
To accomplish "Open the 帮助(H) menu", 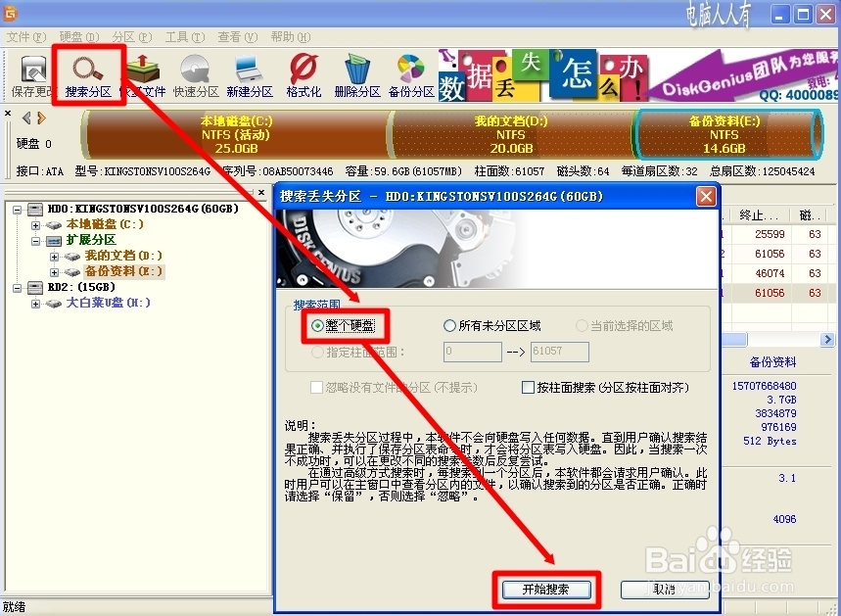I will (290, 37).
